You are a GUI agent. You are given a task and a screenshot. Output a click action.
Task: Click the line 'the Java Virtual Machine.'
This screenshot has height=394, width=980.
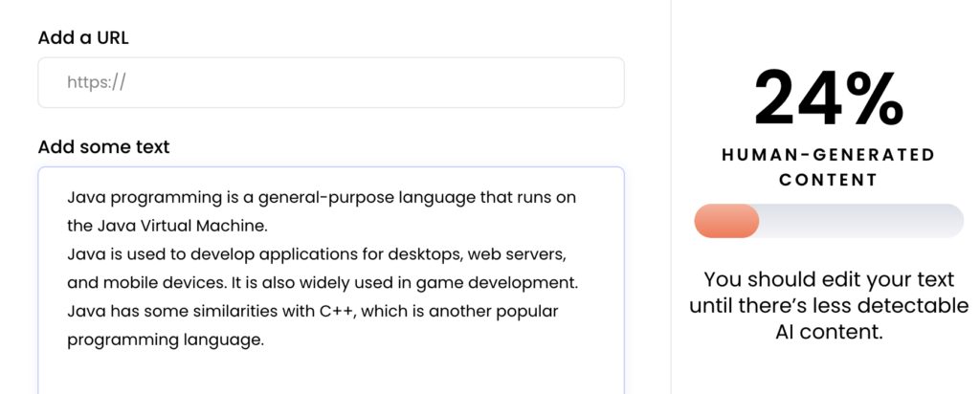click(167, 226)
